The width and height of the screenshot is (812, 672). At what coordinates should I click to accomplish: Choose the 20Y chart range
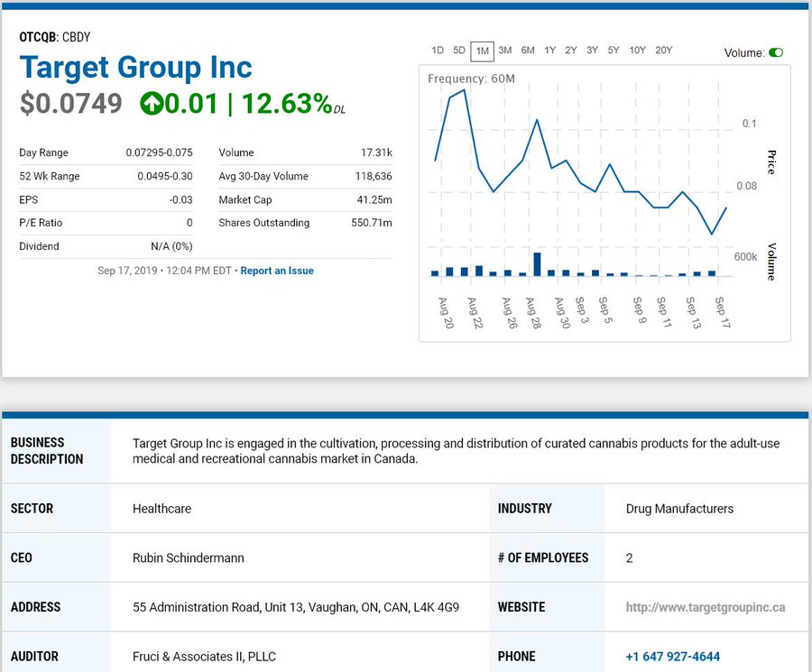coord(663,51)
